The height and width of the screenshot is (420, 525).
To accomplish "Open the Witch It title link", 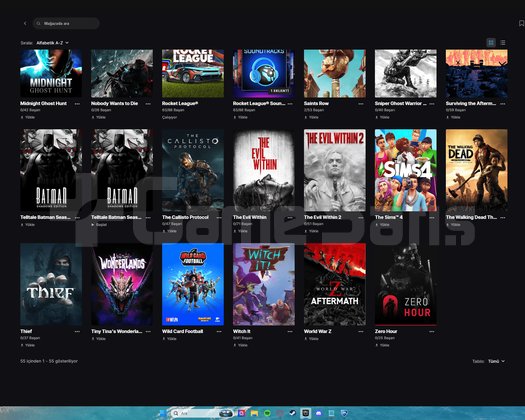I will pos(241,331).
